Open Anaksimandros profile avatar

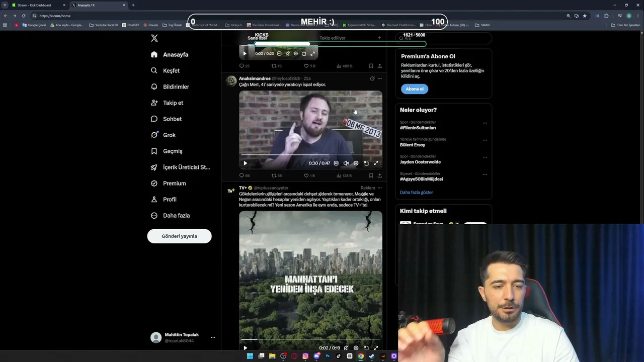(x=231, y=81)
